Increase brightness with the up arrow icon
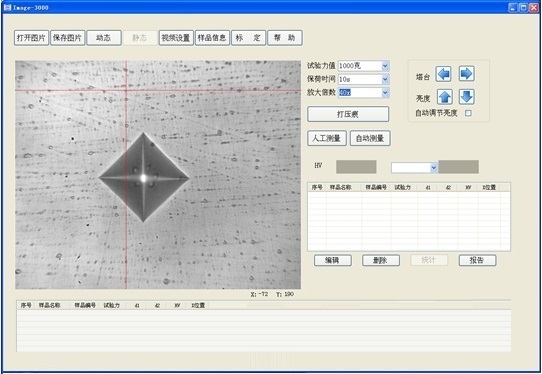The image size is (542, 374). click(x=445, y=97)
